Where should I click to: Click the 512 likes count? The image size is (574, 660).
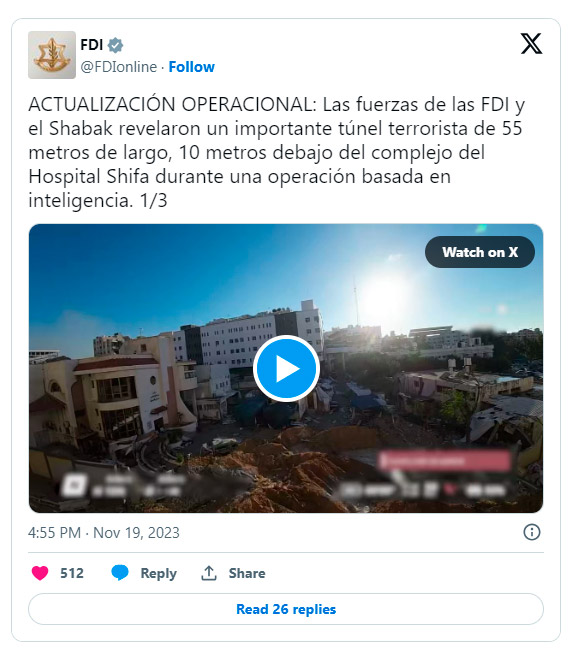(72, 573)
